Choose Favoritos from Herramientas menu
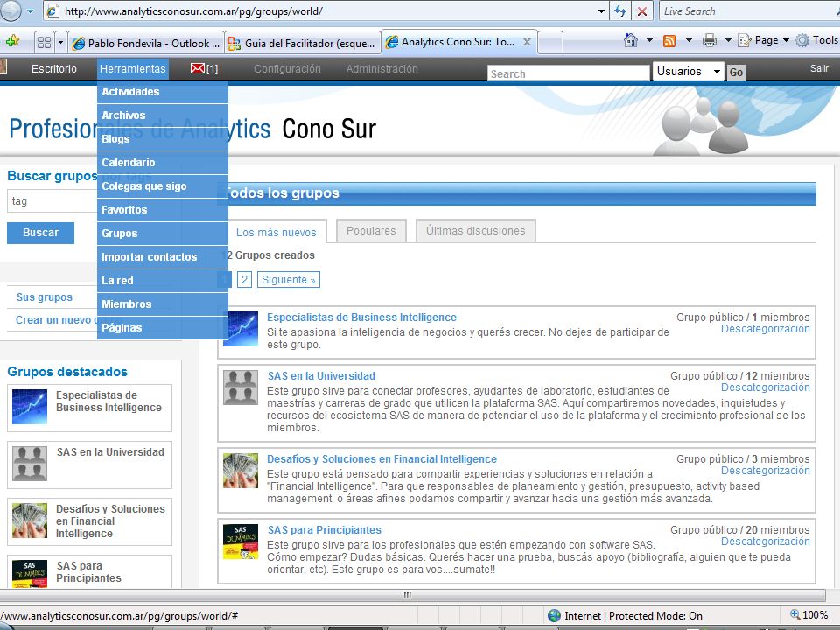840x630 pixels. (x=163, y=209)
